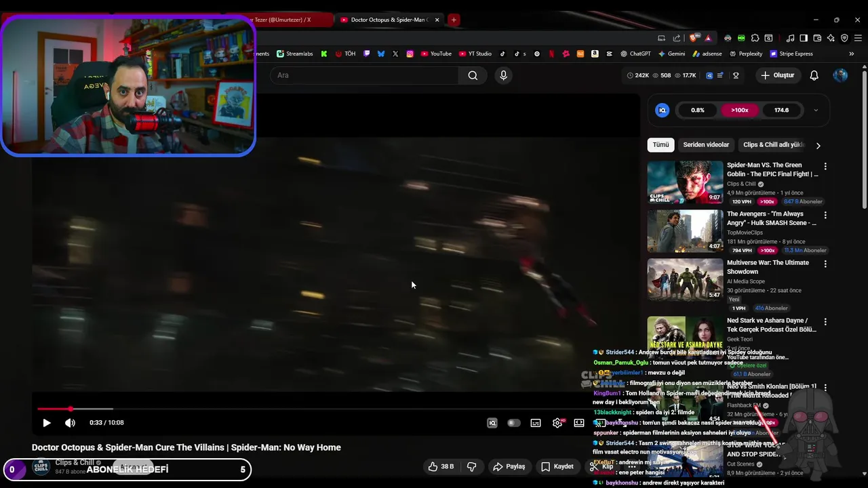Select the Tümü filter chip
The width and height of the screenshot is (868, 488).
point(660,145)
